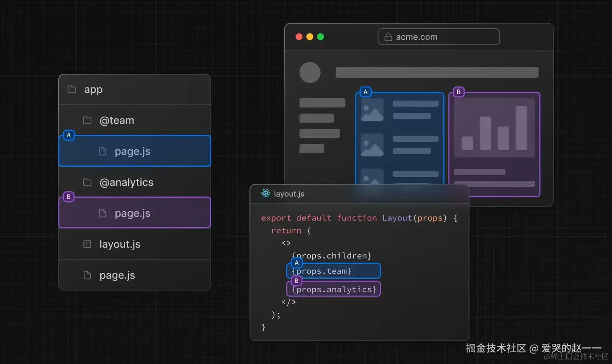
Task: Click the Layout function name in code
Action: 397,218
